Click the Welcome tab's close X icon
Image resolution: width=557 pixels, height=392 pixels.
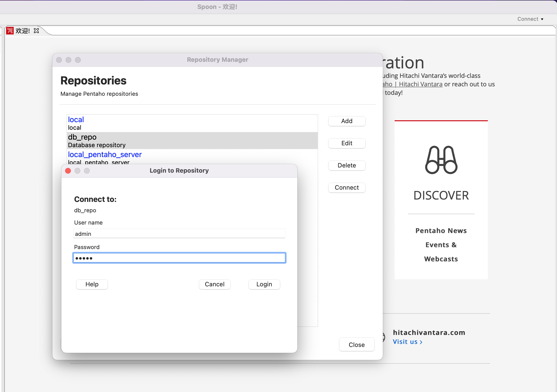(x=36, y=31)
